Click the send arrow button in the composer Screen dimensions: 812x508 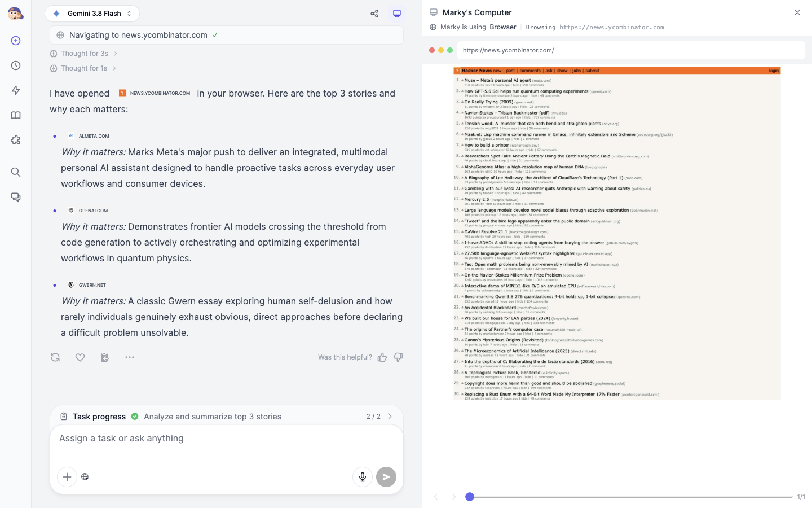tap(386, 477)
